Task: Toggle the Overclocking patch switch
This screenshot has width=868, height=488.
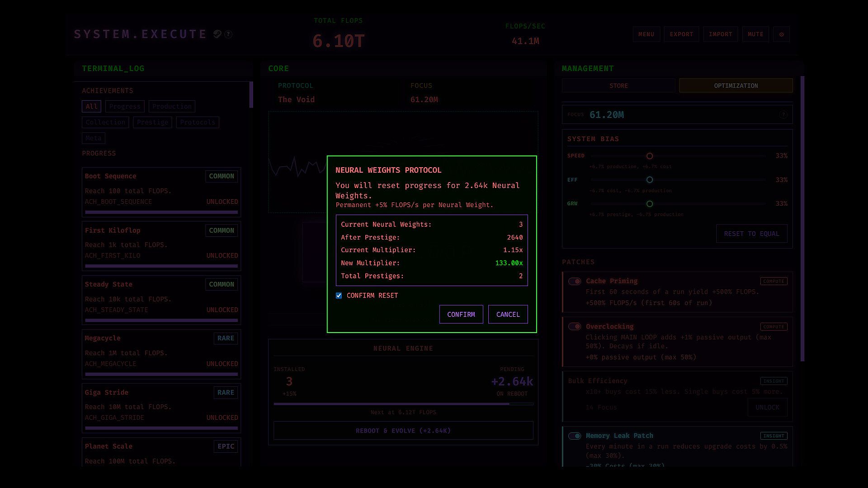Action: pos(575,327)
